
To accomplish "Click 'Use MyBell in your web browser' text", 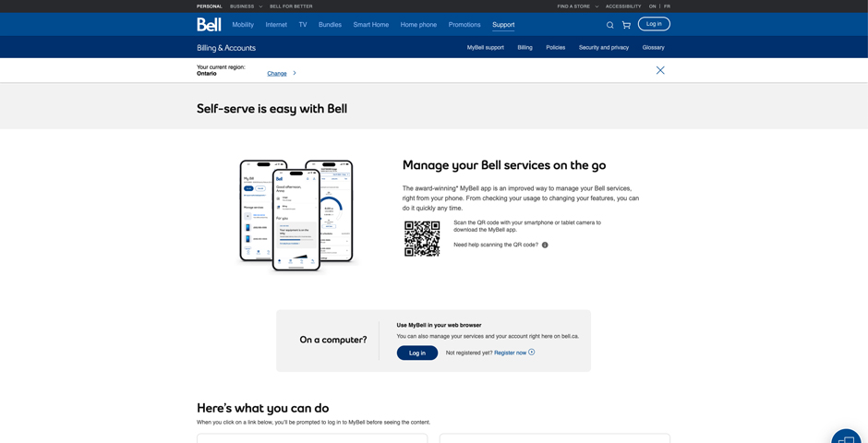I will point(439,325).
